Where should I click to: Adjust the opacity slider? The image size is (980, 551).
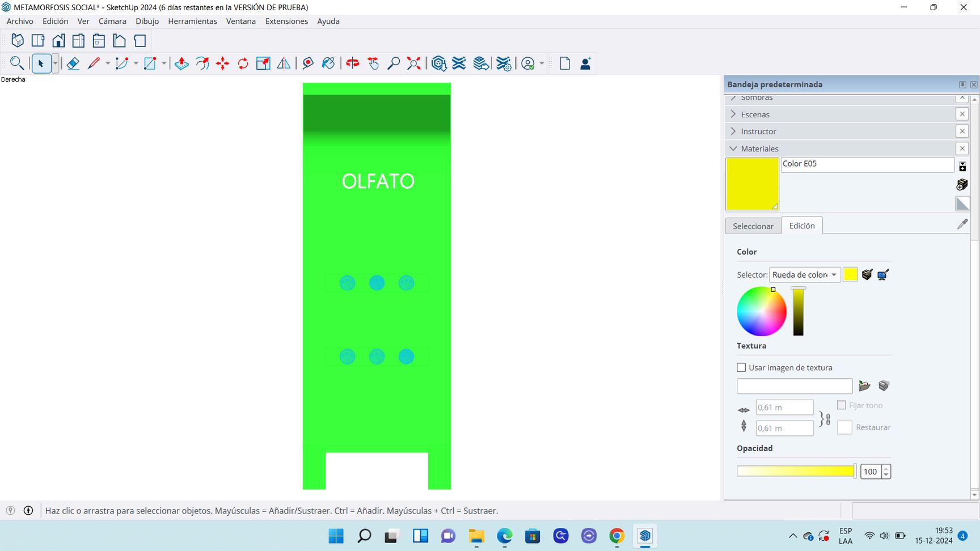(797, 471)
